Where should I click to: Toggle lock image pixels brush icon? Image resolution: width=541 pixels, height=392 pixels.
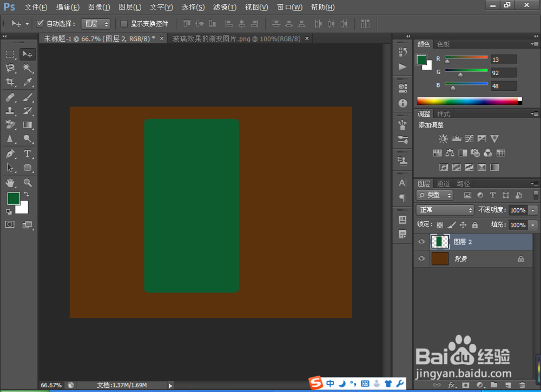click(x=451, y=225)
